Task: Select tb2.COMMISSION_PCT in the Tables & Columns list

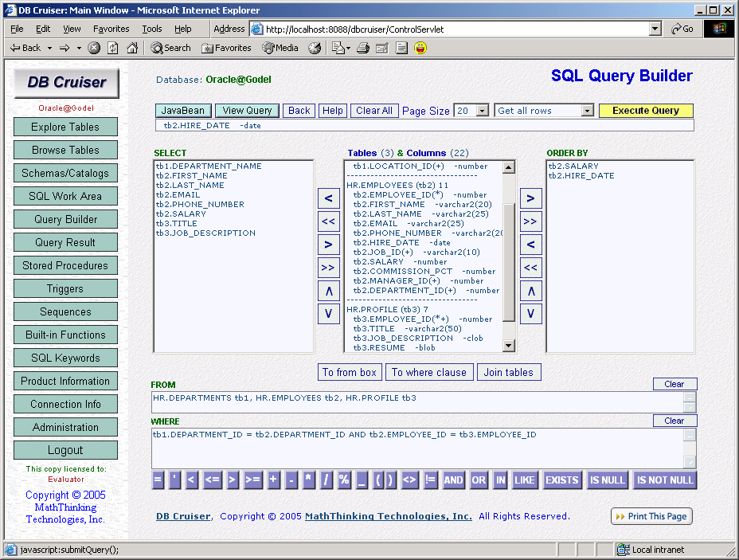Action: pos(424,272)
